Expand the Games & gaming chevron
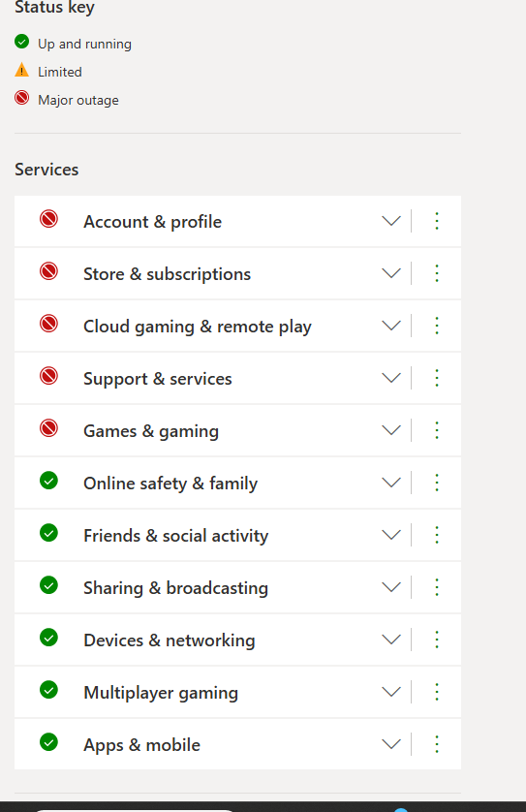This screenshot has height=812, width=526. pyautogui.click(x=391, y=430)
